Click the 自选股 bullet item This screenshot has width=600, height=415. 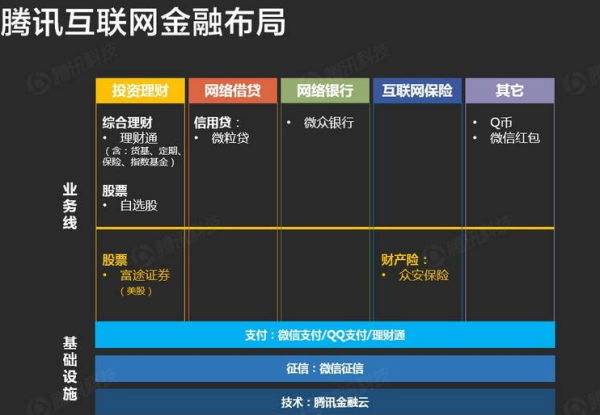[138, 206]
